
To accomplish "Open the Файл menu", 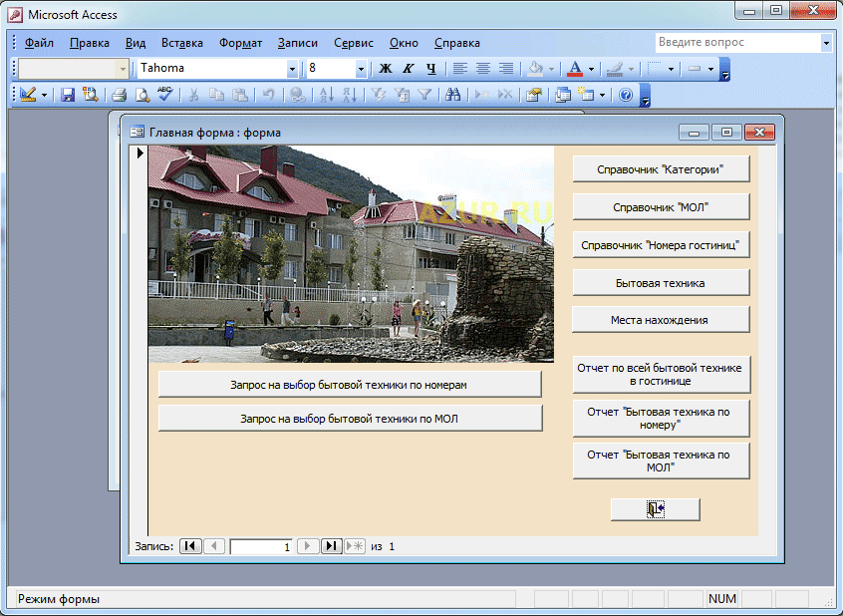I will (x=39, y=43).
